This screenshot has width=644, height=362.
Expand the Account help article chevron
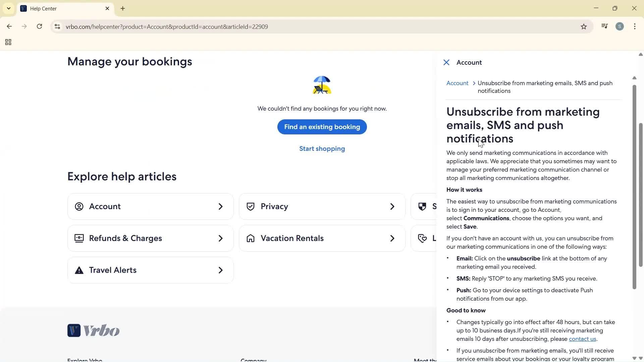(x=220, y=206)
